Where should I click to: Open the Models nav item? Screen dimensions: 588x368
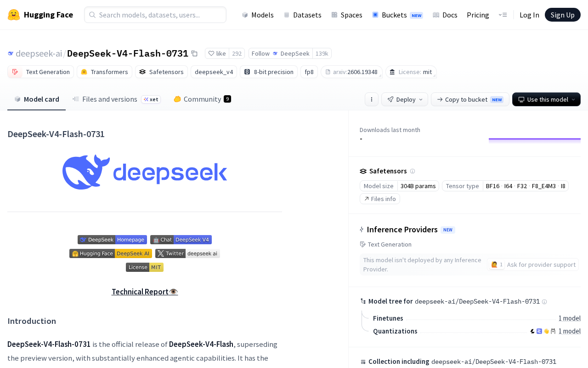258,15
